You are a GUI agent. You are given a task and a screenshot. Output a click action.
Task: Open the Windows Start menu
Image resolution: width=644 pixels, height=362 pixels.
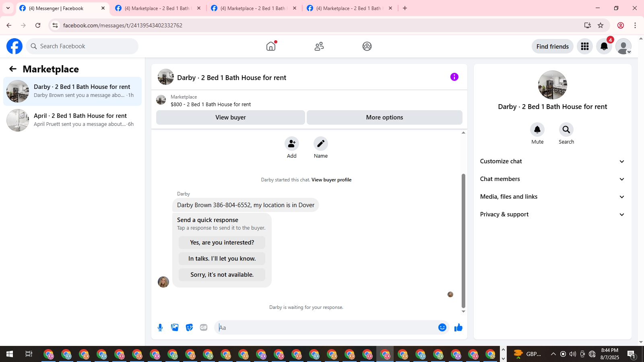pyautogui.click(x=10, y=354)
